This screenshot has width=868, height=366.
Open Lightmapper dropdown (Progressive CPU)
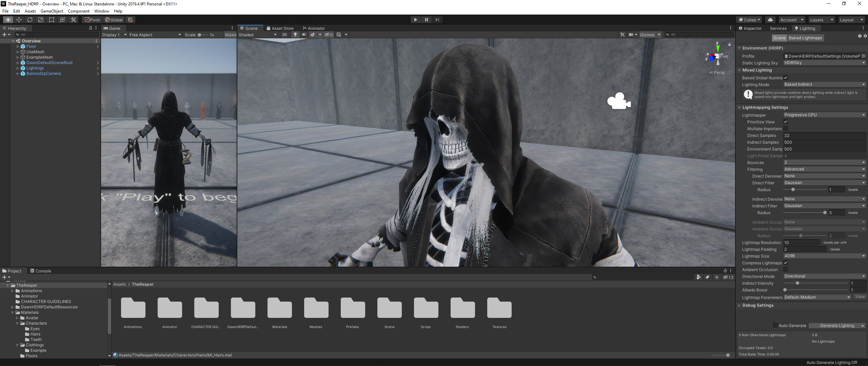(x=825, y=115)
